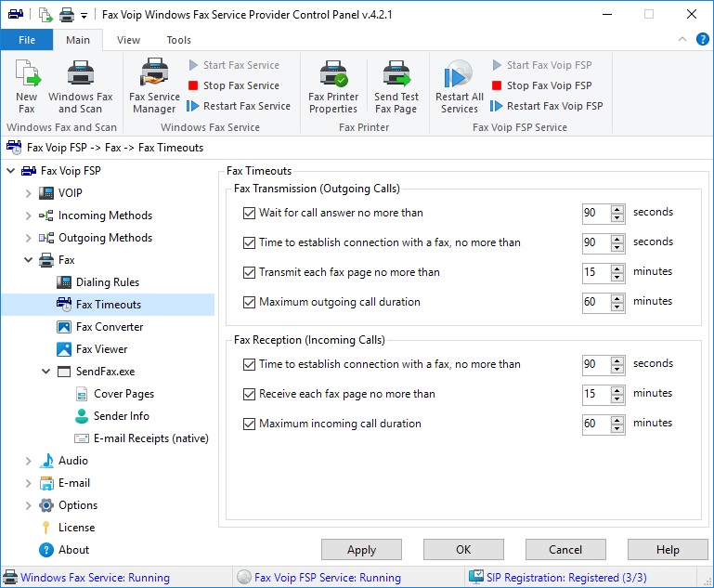Stop Fax Service with red square
This screenshot has width=714, height=588.
click(234, 85)
